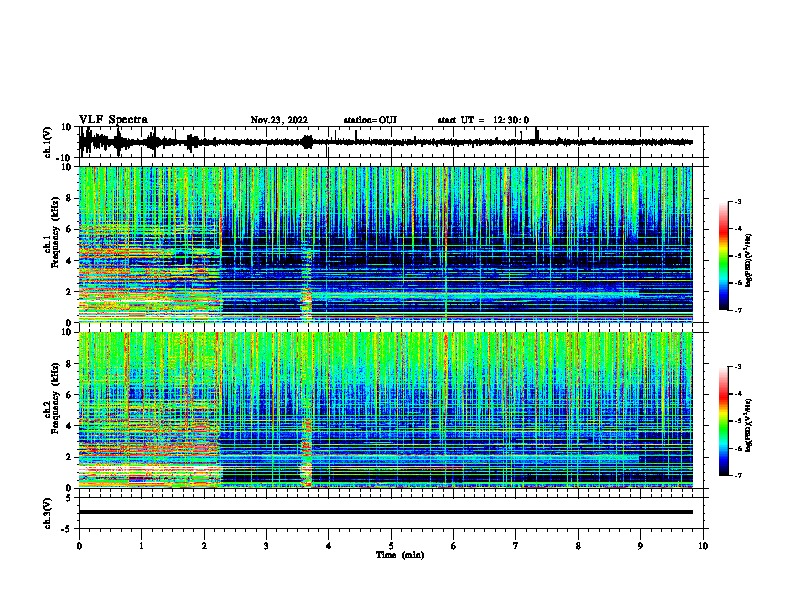
Task: Click the ch.1 voltage waveform trace
Action: [x=385, y=142]
